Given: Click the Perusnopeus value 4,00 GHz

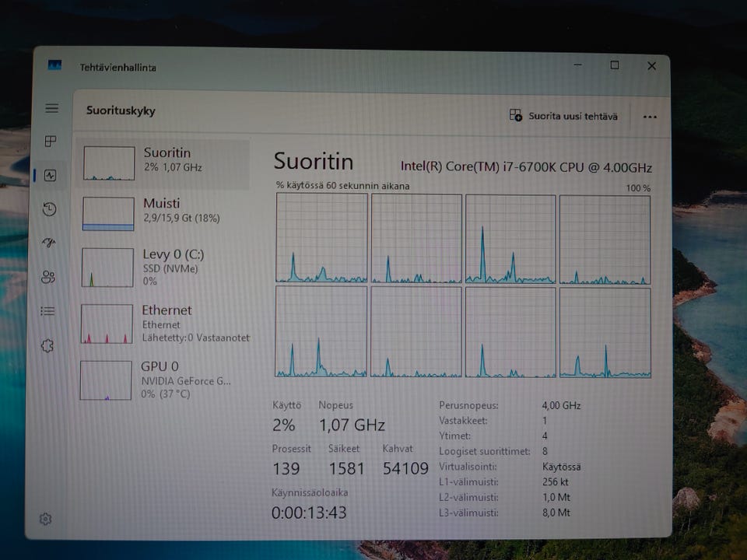Looking at the screenshot, I should [x=561, y=406].
